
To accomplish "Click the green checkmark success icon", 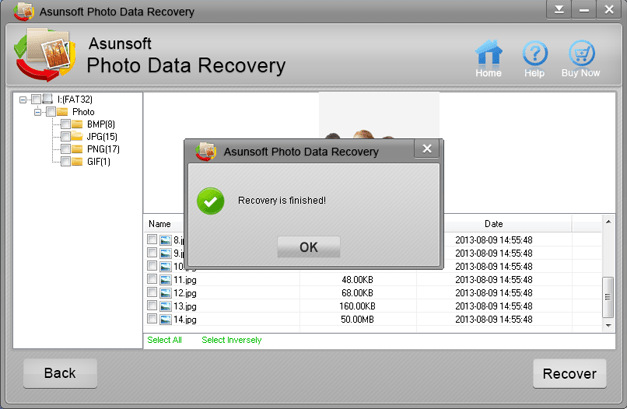I will pos(210,201).
